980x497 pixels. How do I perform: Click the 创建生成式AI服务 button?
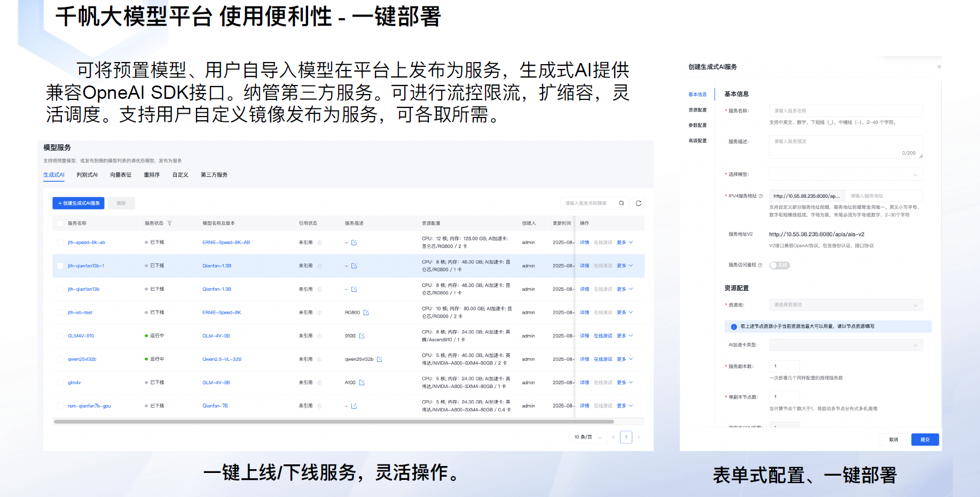click(x=79, y=203)
